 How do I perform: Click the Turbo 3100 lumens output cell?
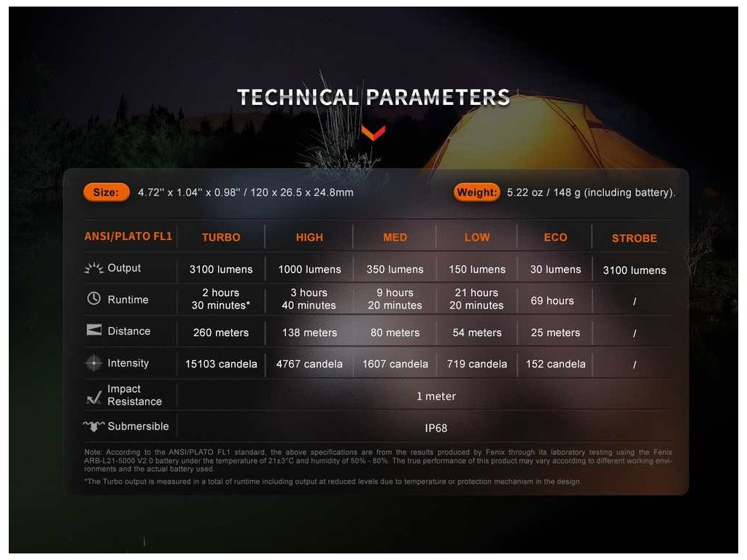[221, 269]
